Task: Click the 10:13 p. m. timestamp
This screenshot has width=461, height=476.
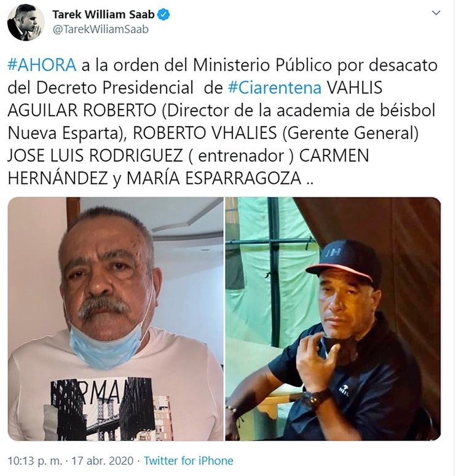Action: 34,461
